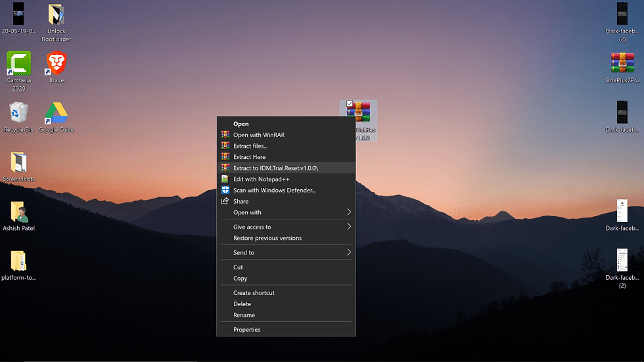Select the OnePlus7Pr... WinRAR archive icon

(622, 63)
